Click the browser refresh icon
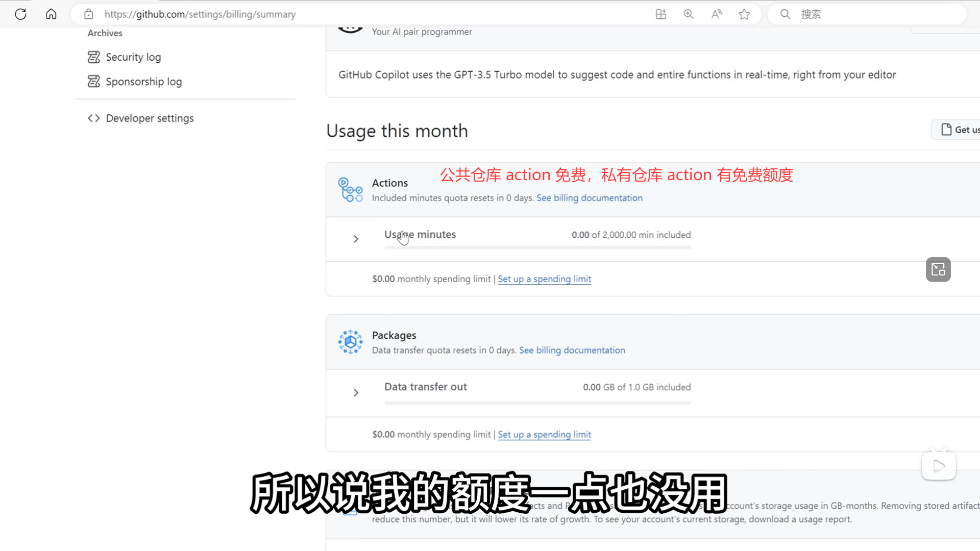The width and height of the screenshot is (980, 551). [x=20, y=14]
